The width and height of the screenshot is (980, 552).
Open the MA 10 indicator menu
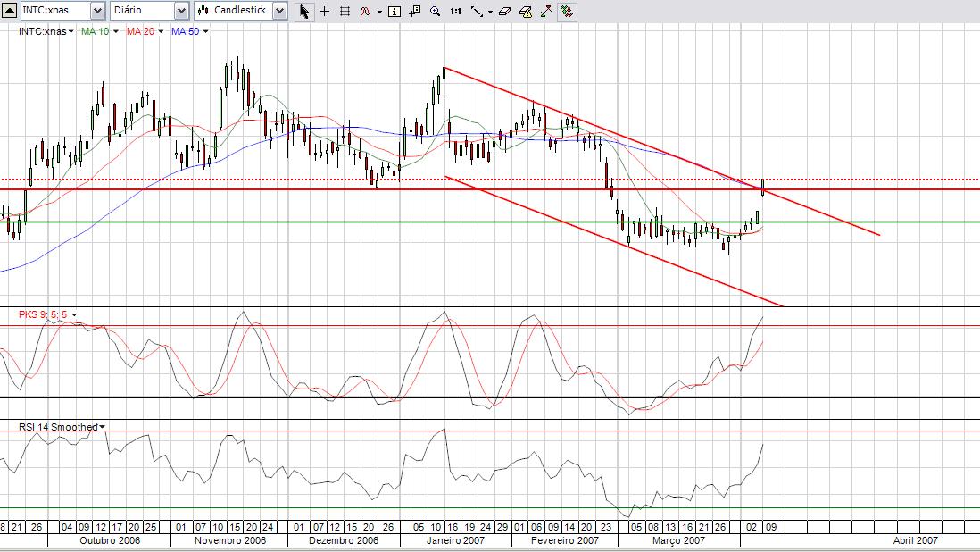(x=99, y=31)
